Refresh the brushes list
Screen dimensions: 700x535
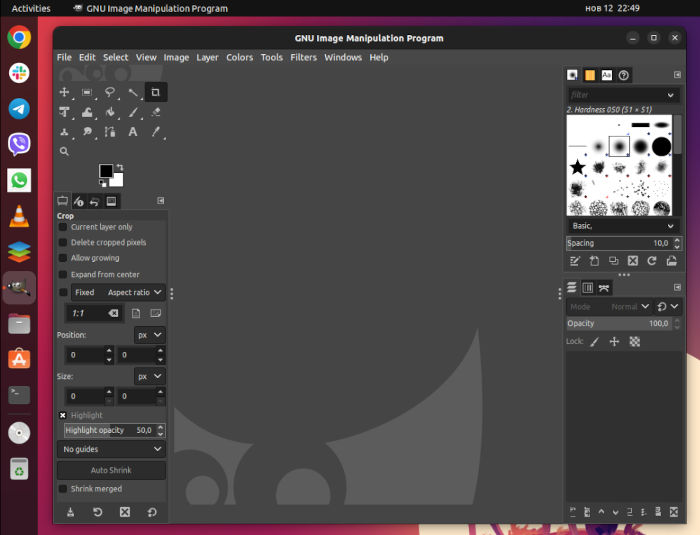point(652,261)
